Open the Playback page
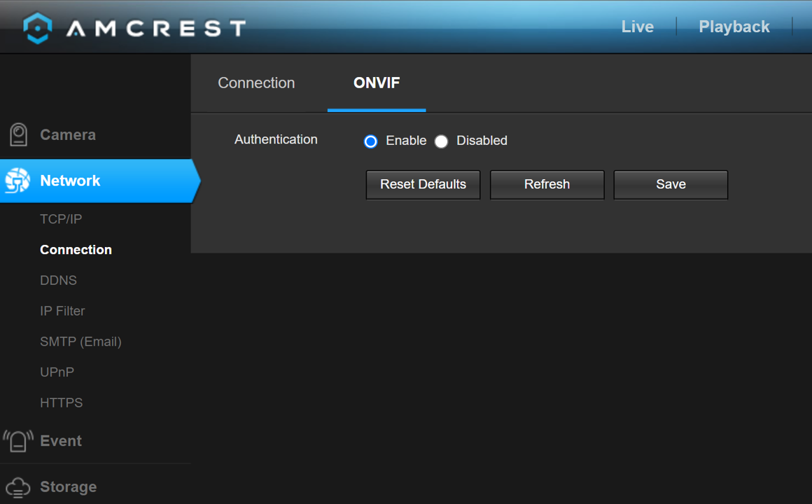Viewport: 812px width, 504px height. pos(734,27)
